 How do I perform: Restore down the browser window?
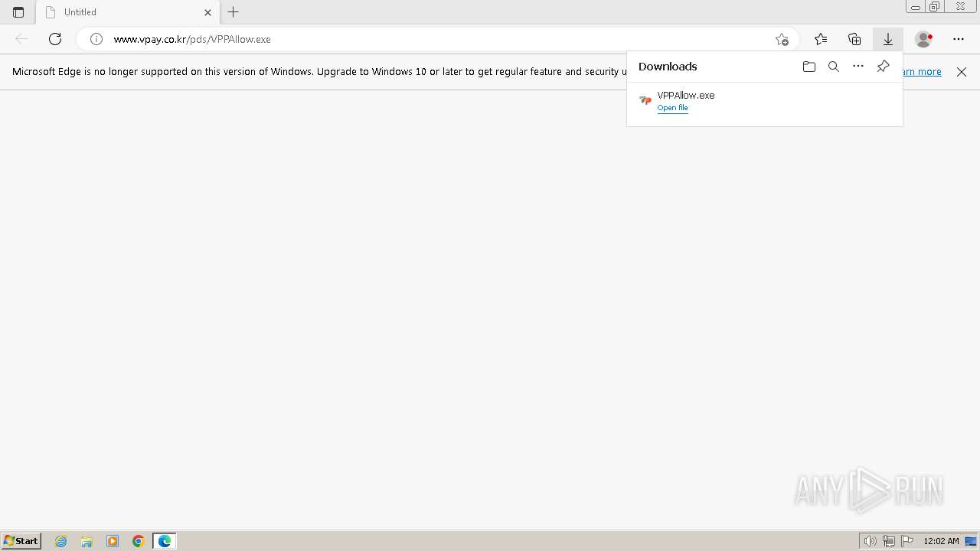click(935, 7)
